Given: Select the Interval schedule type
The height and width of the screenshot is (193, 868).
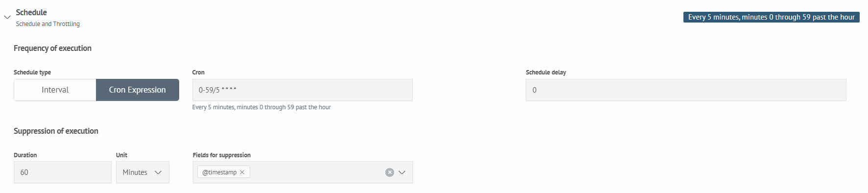Looking at the screenshot, I should 55,90.
